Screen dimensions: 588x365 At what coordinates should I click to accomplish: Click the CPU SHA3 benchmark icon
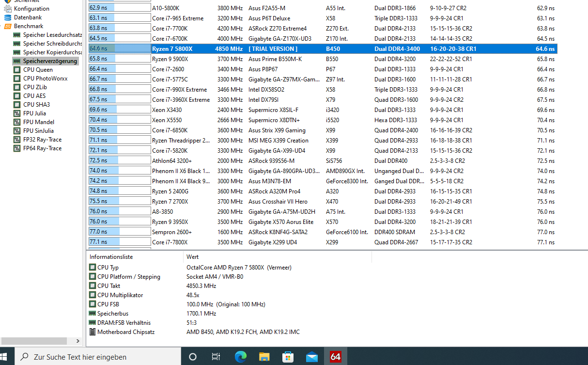coord(17,105)
